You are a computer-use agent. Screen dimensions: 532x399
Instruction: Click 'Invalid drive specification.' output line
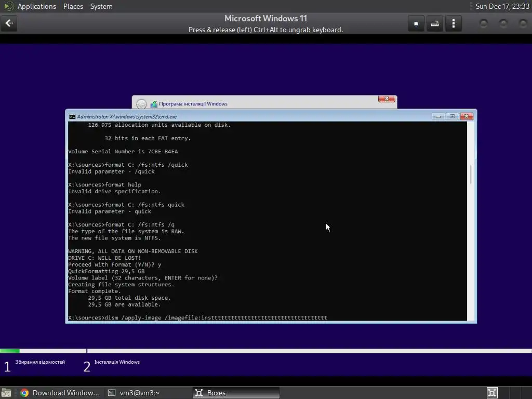click(114, 191)
